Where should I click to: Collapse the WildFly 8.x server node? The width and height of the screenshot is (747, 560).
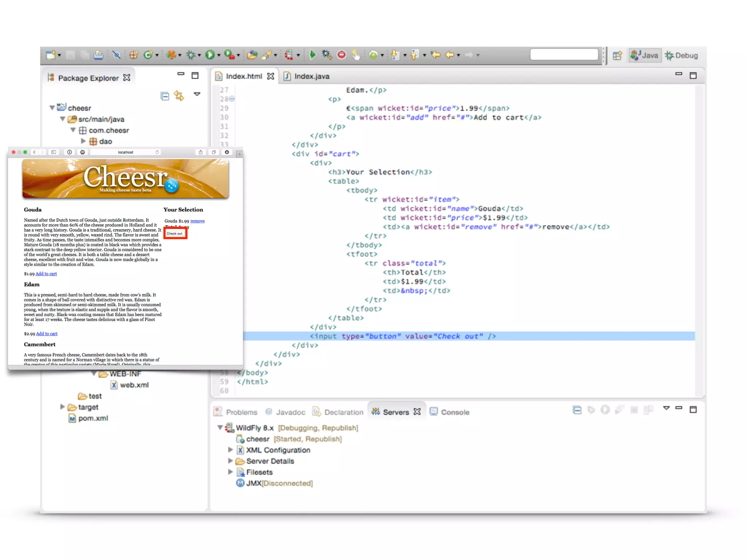click(x=220, y=428)
